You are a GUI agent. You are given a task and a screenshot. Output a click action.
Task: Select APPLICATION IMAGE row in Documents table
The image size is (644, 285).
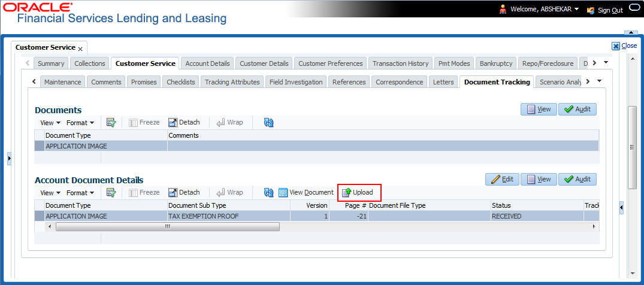click(x=316, y=145)
